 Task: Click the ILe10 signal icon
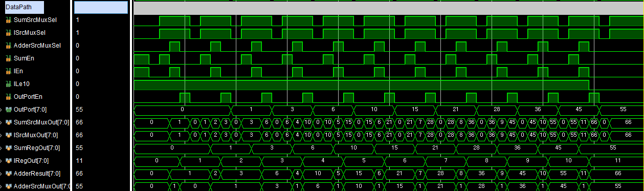tap(8, 84)
